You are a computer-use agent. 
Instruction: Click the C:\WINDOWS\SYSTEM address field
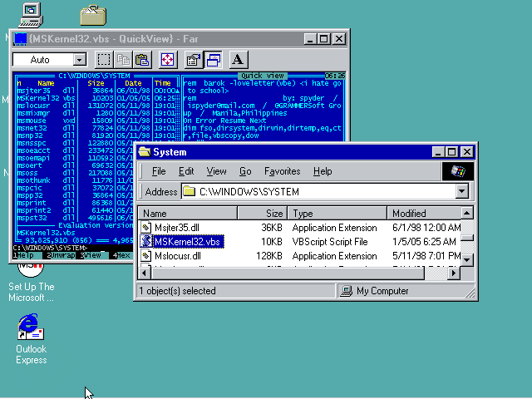319,192
